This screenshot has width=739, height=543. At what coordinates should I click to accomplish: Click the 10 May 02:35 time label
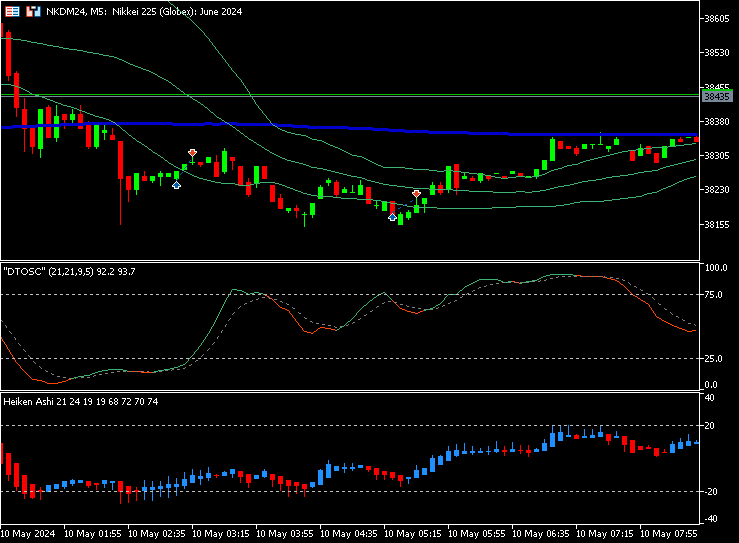[x=156, y=534]
